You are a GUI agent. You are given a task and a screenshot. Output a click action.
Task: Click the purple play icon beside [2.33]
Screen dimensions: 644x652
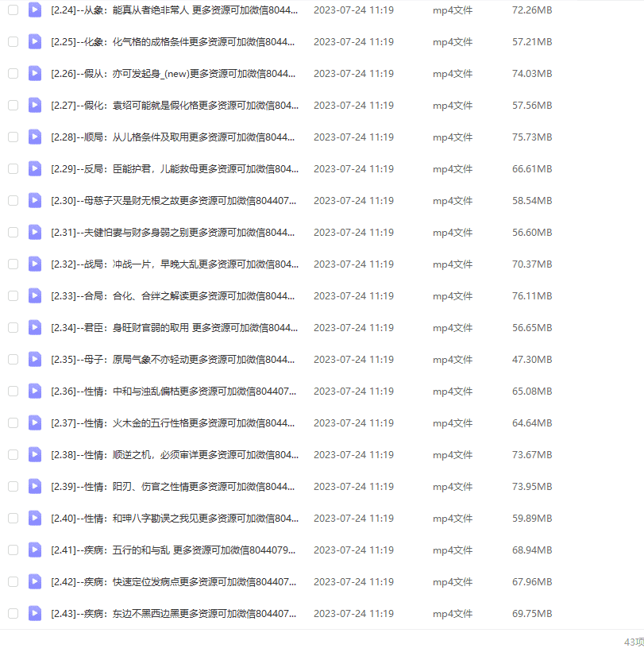(x=35, y=295)
